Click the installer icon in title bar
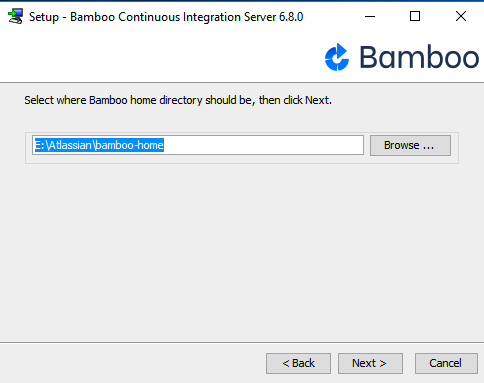 15,16
